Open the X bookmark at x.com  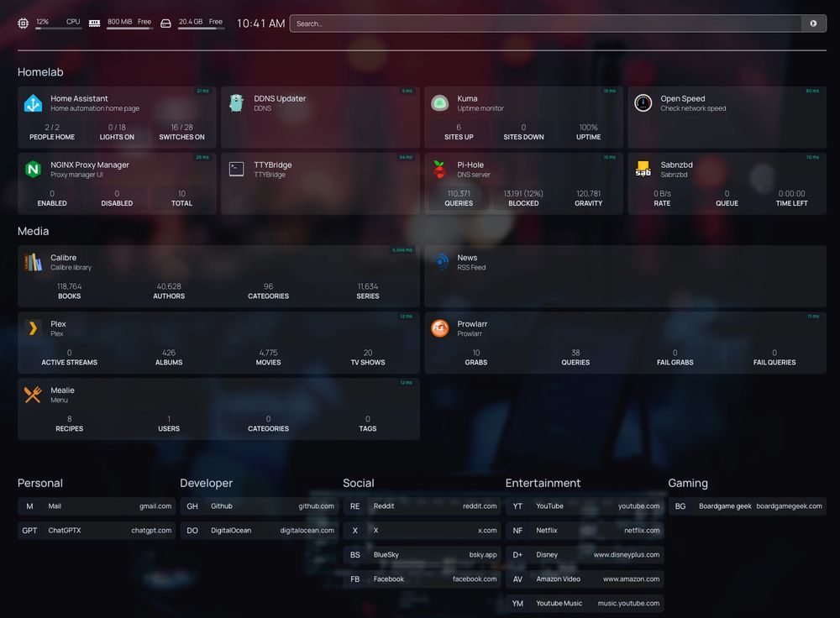pyautogui.click(x=422, y=530)
